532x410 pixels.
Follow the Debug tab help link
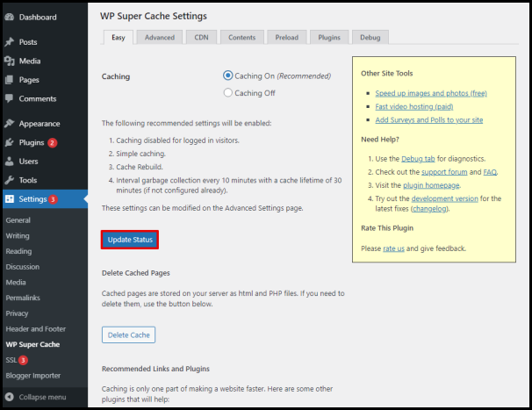[418, 159]
